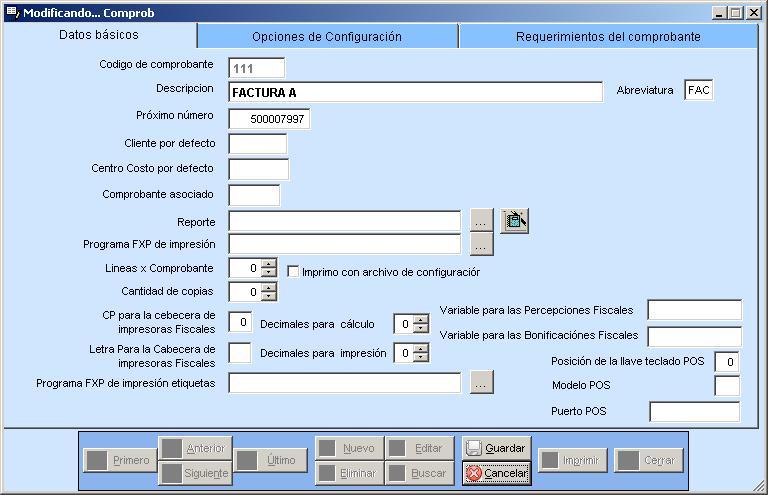Click the Puerto POS input field
Screen dimensions: 768x495
[x=694, y=412]
